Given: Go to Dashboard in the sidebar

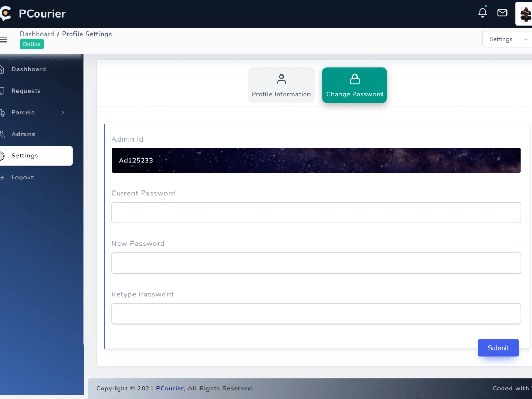Looking at the screenshot, I should click(x=29, y=69).
